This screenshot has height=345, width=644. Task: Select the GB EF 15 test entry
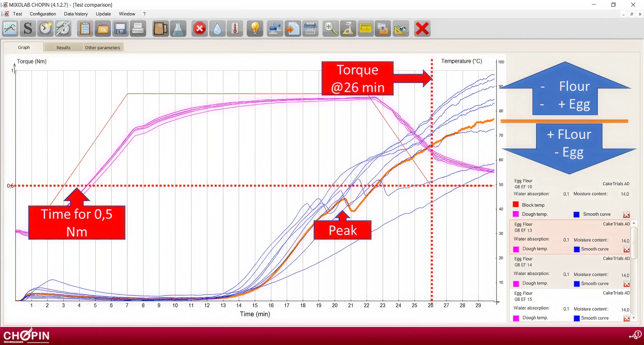[570, 305]
